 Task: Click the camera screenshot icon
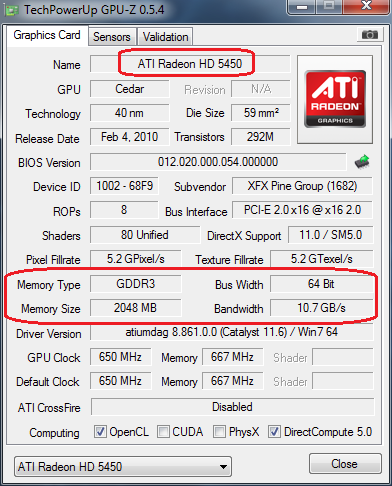(x=369, y=34)
